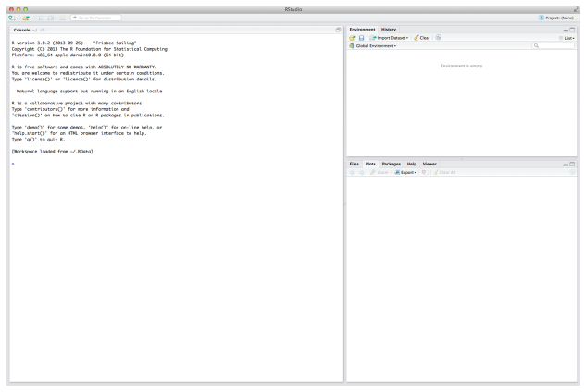The image size is (584, 392).
Task: Click the refresh icon next to Clear
Action: coord(439,38)
